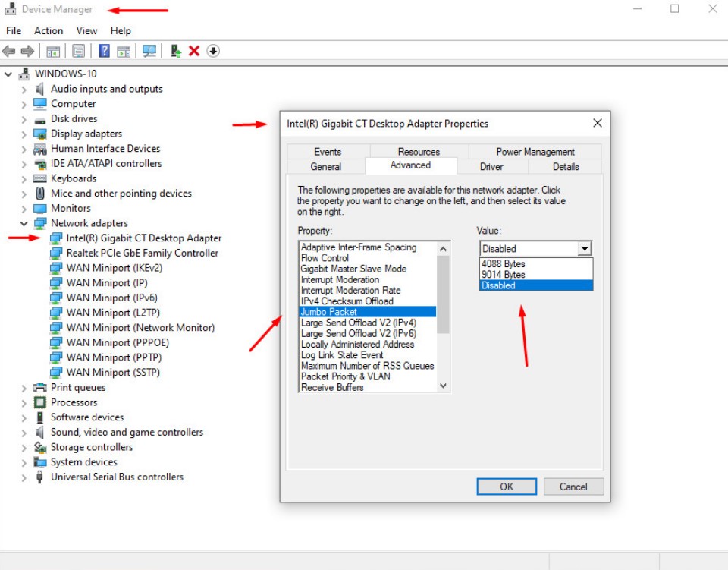
Task: Select 4088 Bytes value option
Action: pos(536,264)
